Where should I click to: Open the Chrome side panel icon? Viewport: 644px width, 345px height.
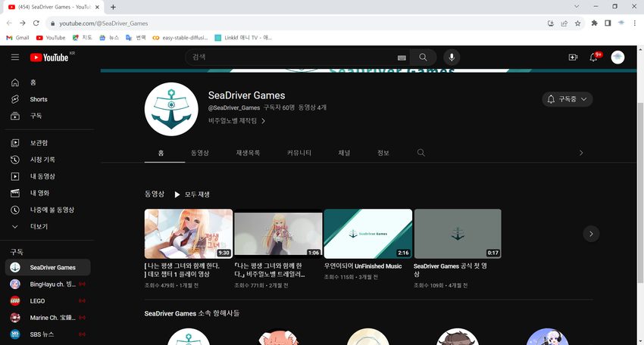[x=608, y=23]
